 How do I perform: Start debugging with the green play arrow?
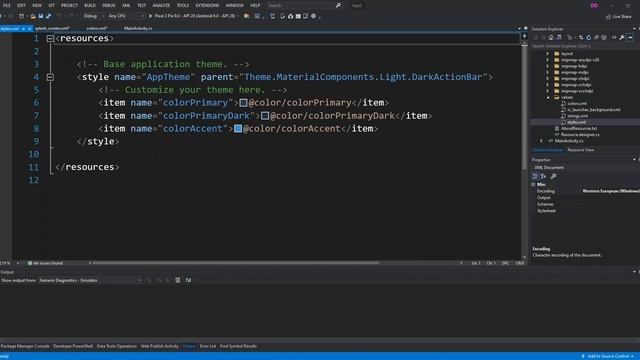[x=150, y=16]
